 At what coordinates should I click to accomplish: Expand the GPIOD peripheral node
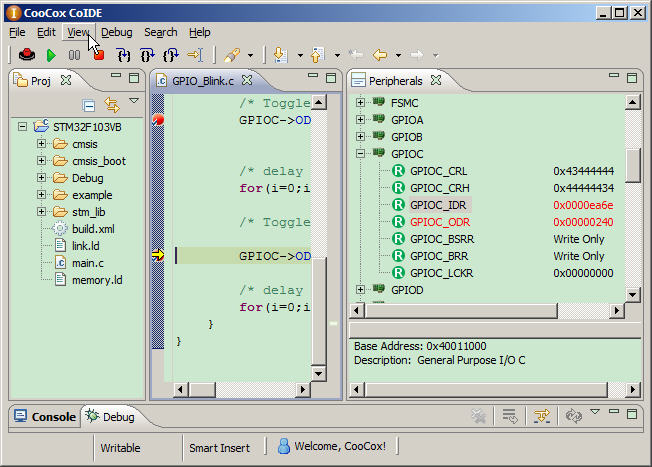(361, 289)
